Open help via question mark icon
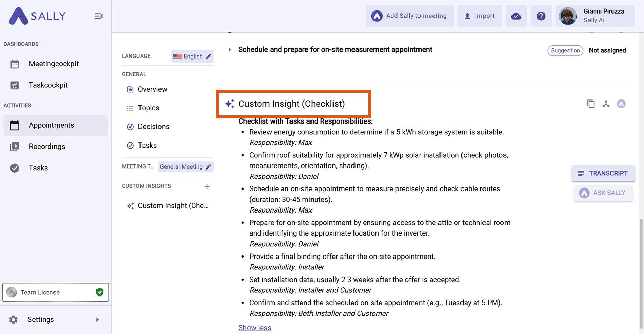 pos(541,16)
